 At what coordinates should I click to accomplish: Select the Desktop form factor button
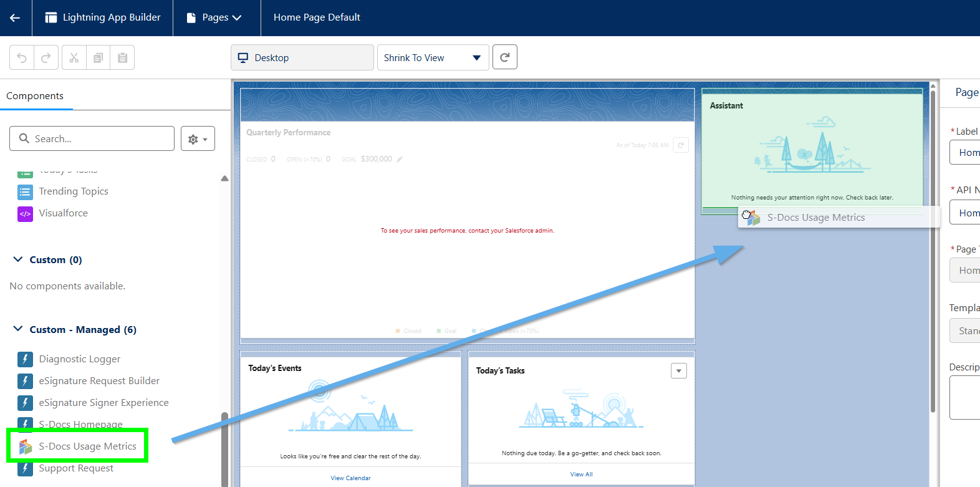pos(302,58)
